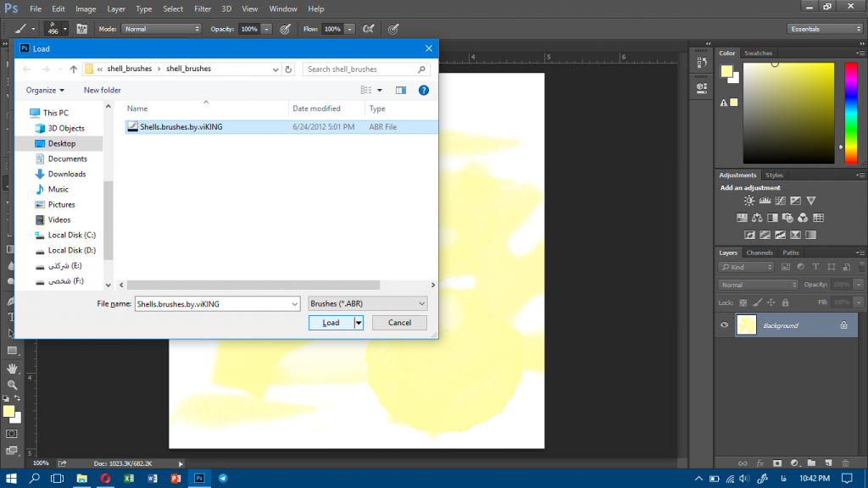The image size is (868, 488).
Task: Add a Black & White adjustment
Action: (772, 218)
